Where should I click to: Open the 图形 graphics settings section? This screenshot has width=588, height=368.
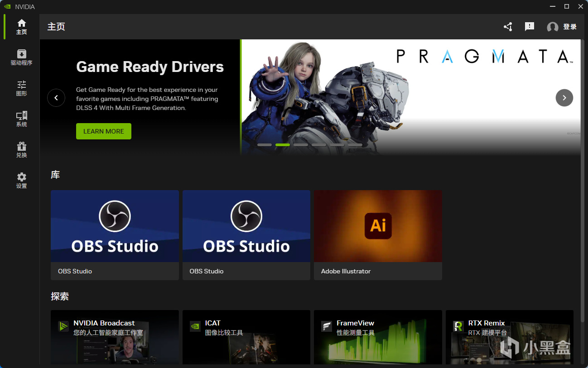(21, 88)
